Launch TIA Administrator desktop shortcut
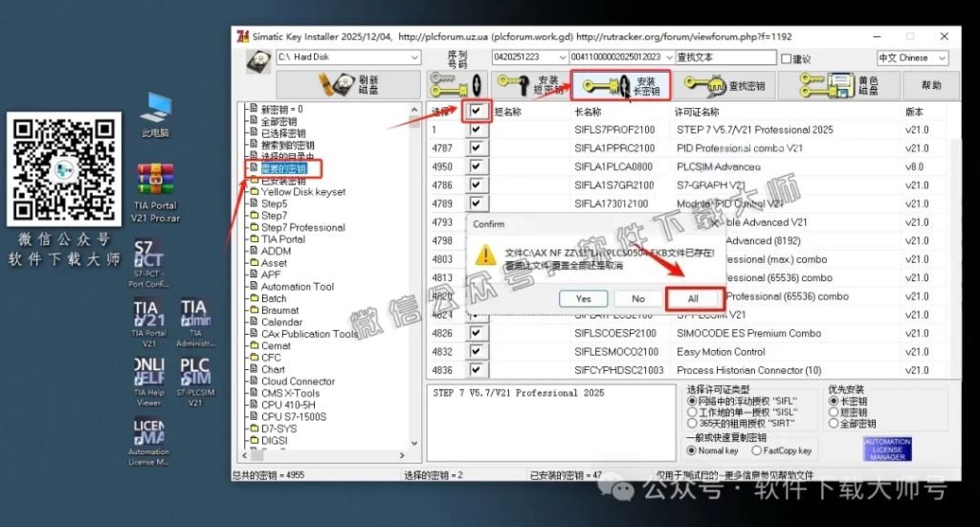The height and width of the screenshot is (527, 980). pos(195,323)
